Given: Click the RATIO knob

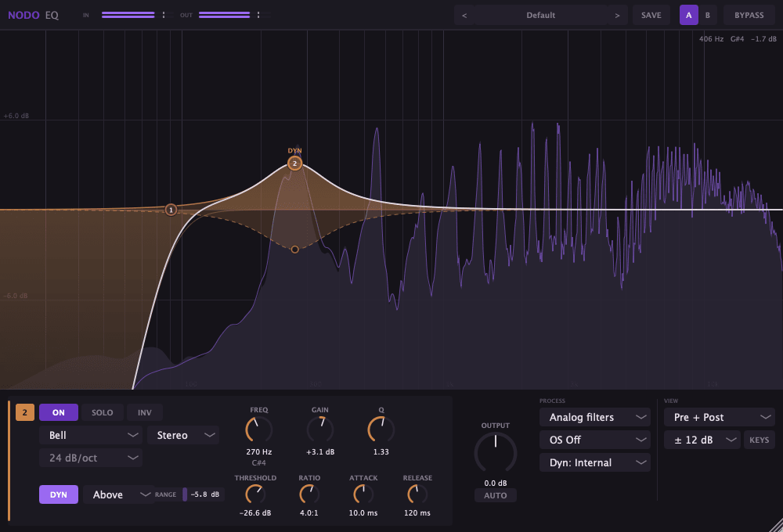Looking at the screenshot, I should point(309,494).
